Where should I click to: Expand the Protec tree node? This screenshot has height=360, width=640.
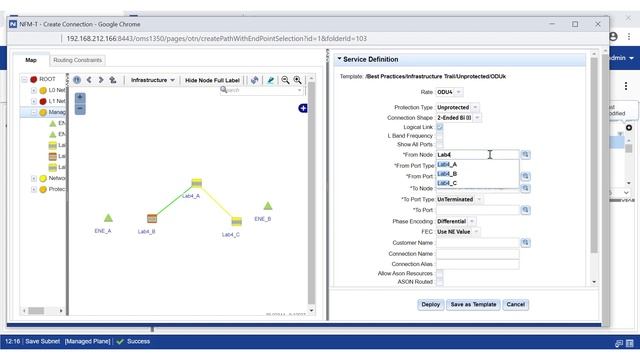coord(34,189)
